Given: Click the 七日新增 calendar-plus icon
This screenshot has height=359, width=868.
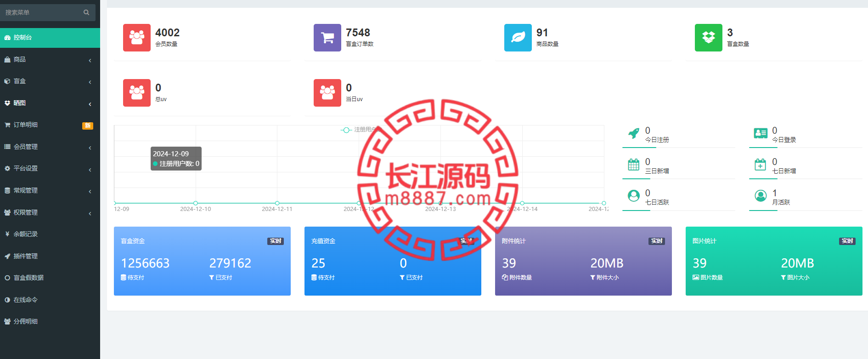Looking at the screenshot, I should [x=761, y=165].
